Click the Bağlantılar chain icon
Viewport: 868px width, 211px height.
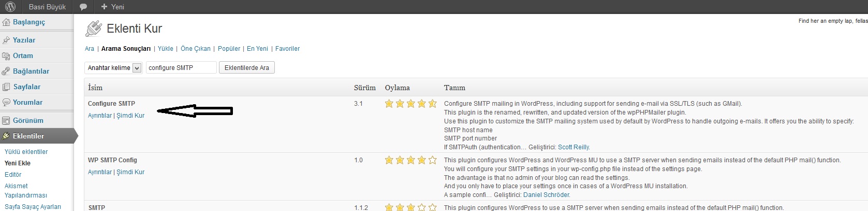[6, 71]
